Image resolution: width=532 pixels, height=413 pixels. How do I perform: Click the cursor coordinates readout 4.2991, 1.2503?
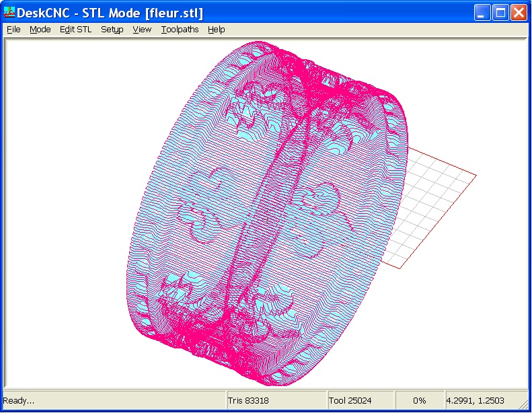click(x=475, y=400)
